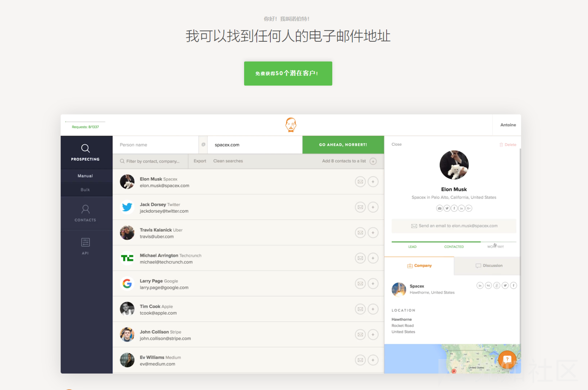Viewport: 588px width, 390px height.
Task: Click the Norbert logo at top
Action: [291, 125]
